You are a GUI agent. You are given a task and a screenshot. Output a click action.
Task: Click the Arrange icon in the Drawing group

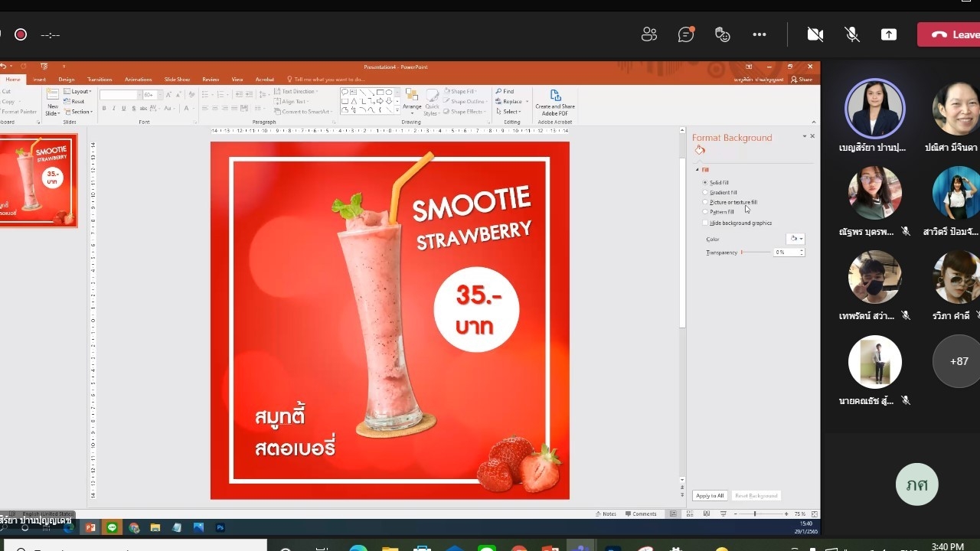click(x=412, y=96)
